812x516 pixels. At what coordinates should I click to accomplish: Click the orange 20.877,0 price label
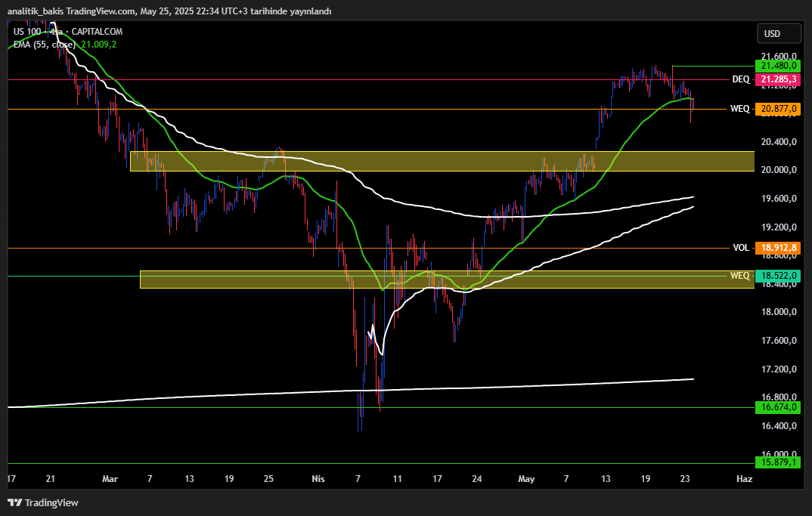click(x=778, y=109)
